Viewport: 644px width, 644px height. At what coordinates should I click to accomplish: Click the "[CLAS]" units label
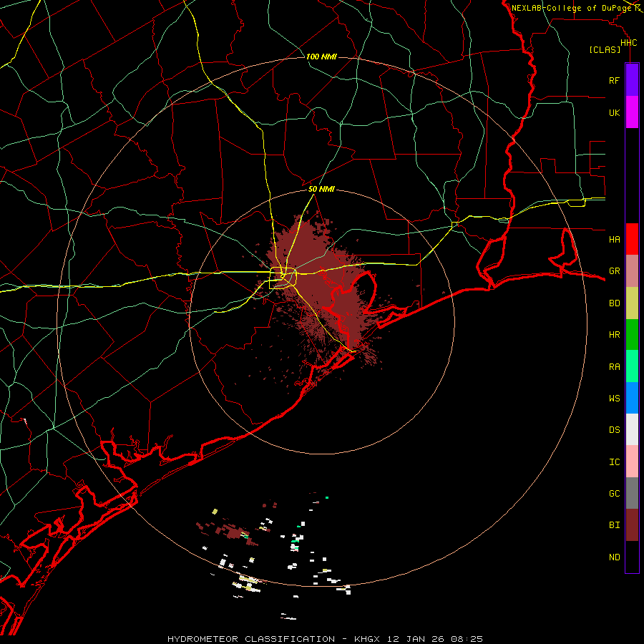[605, 50]
